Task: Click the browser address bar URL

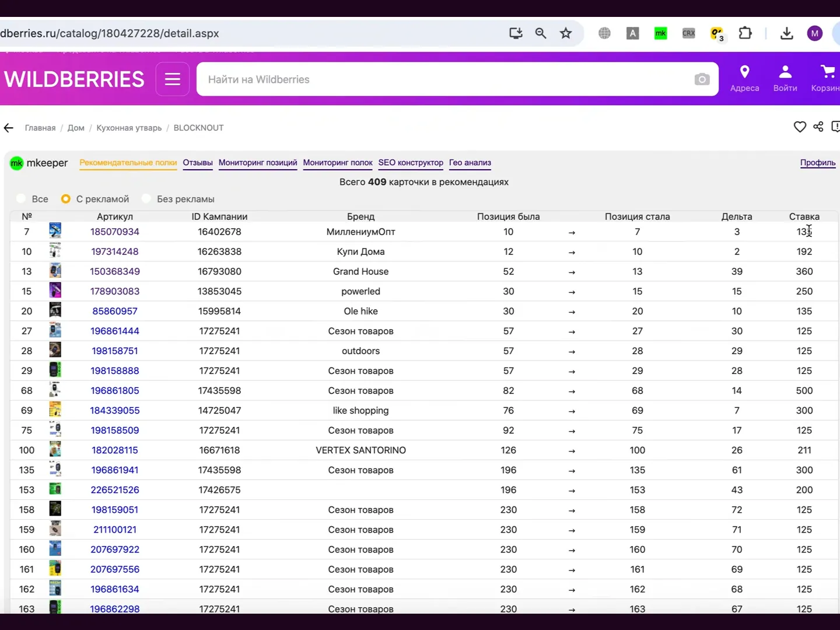Action: [x=110, y=33]
